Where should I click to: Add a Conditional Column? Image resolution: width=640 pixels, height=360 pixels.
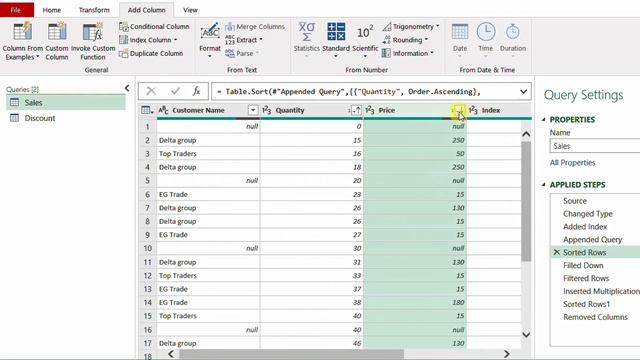(154, 27)
